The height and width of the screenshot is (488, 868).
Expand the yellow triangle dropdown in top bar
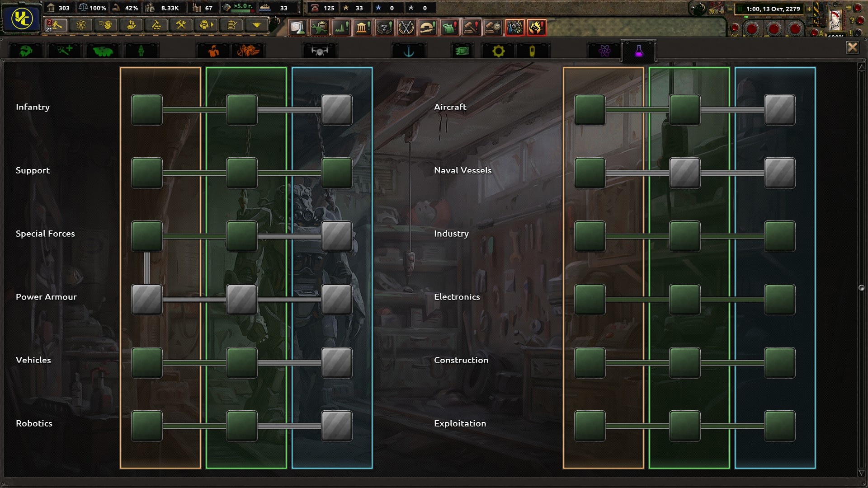point(256,25)
